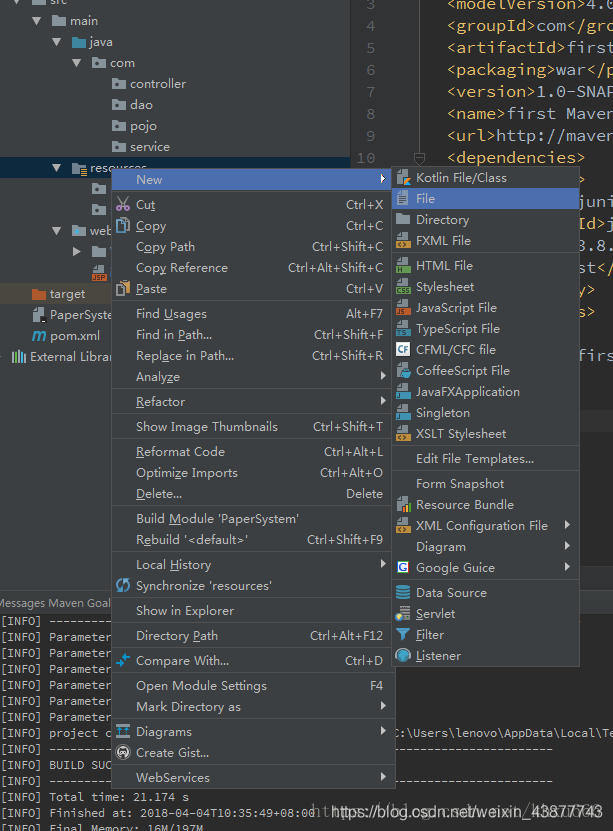This screenshot has width=613, height=831.
Task: Choose File from the New submenu
Action: (x=426, y=199)
